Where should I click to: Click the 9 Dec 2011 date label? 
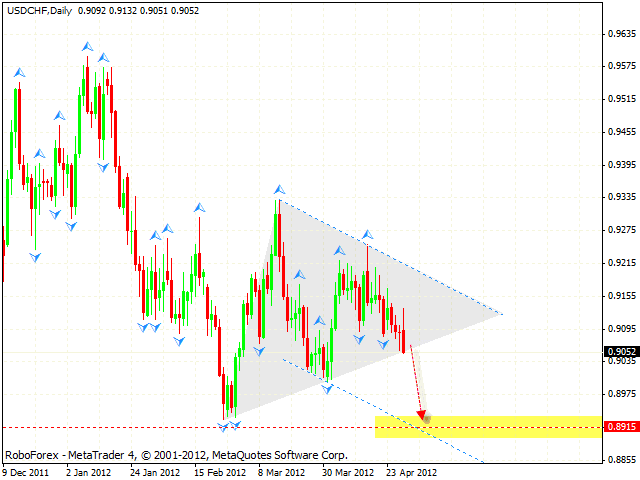tap(29, 471)
